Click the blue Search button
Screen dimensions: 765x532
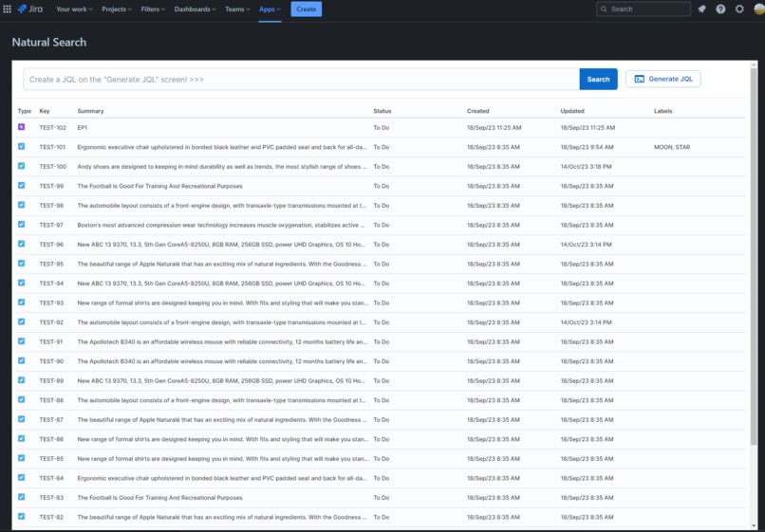(598, 79)
